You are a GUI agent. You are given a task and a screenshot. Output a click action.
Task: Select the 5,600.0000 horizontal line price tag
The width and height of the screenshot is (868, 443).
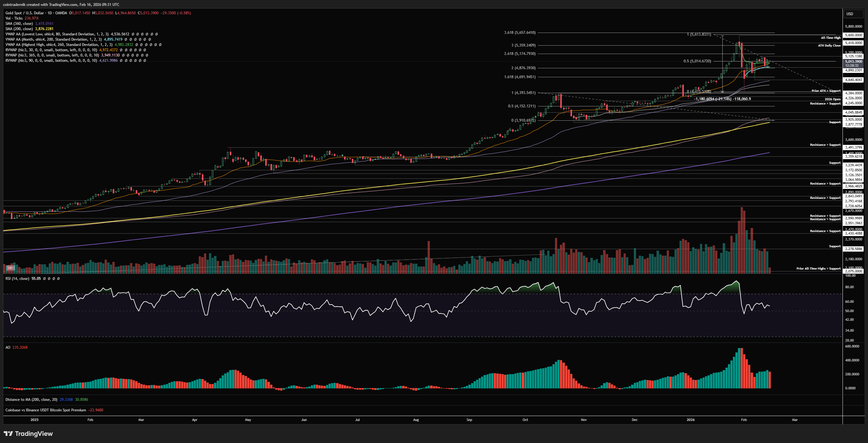tap(853, 35)
